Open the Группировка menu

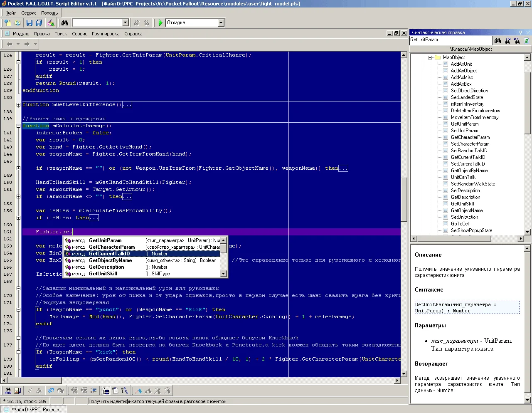pos(106,34)
